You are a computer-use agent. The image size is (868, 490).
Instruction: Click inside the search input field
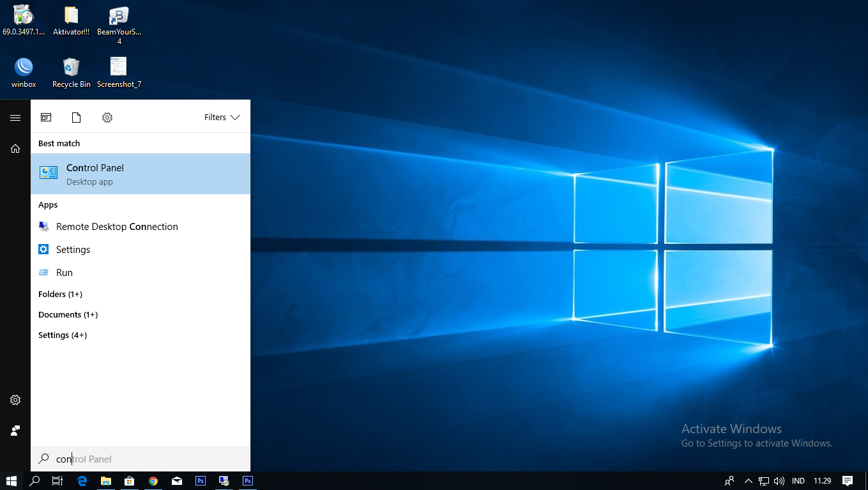coord(128,459)
